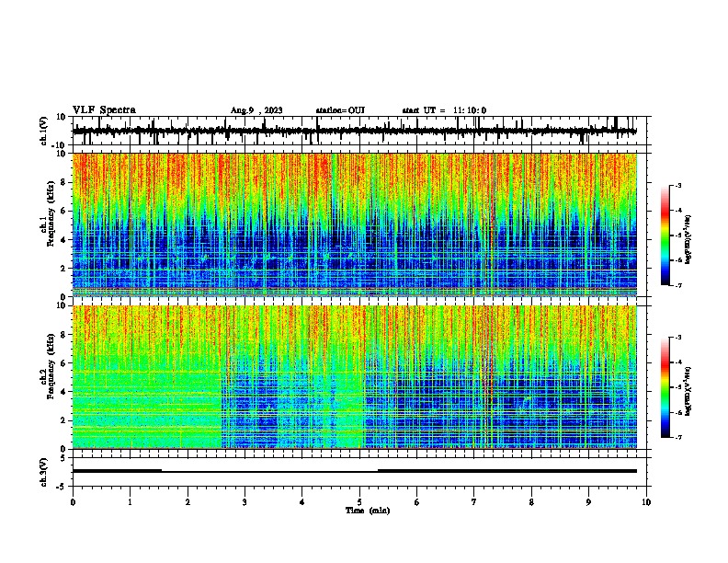Click time axis tick label "6"

(x=417, y=502)
